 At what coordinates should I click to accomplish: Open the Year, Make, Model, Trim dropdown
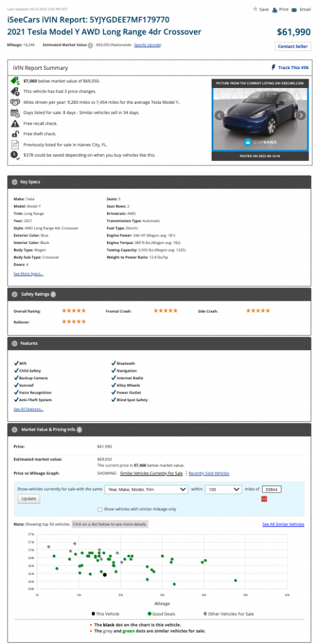coord(147,489)
